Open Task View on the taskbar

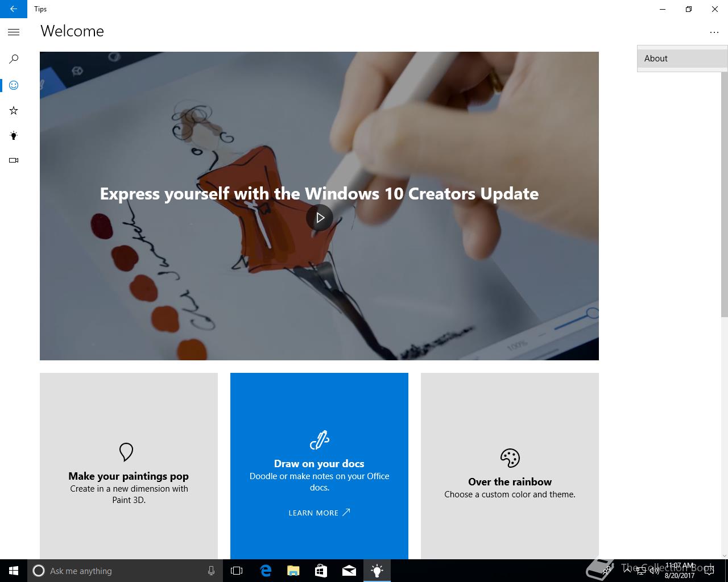[237, 571]
